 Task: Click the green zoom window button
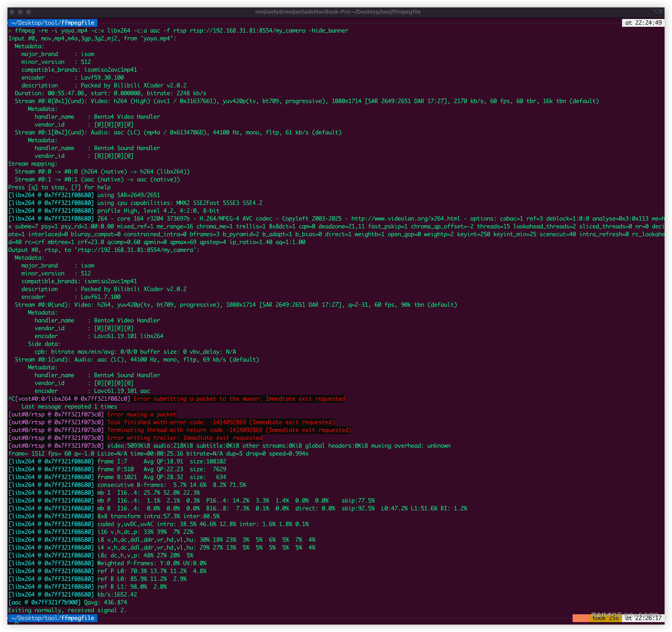pyautogui.click(x=28, y=12)
